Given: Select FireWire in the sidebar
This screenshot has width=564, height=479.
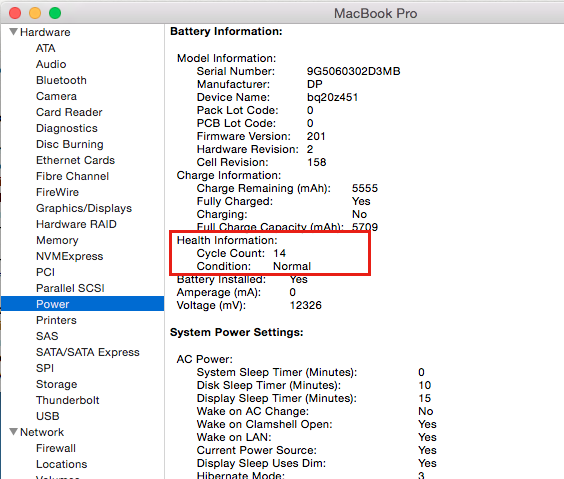Looking at the screenshot, I should [x=58, y=192].
